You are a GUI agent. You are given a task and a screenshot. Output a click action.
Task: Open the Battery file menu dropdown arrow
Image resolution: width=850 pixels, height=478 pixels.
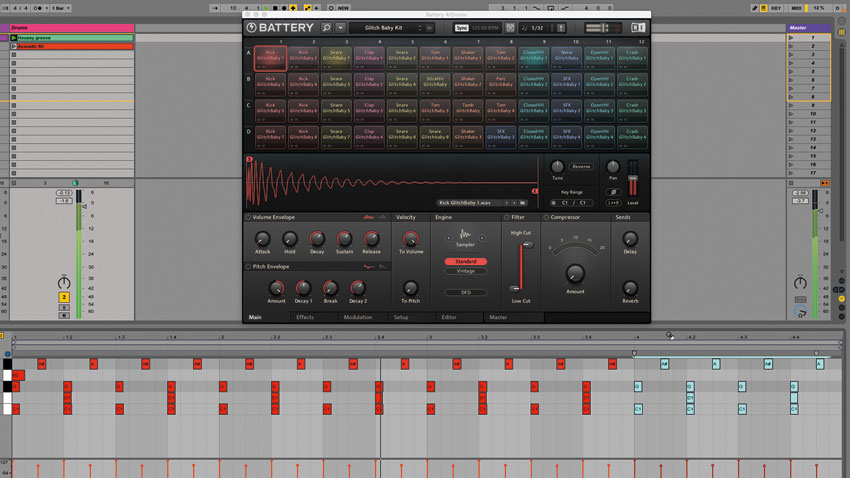(x=340, y=28)
